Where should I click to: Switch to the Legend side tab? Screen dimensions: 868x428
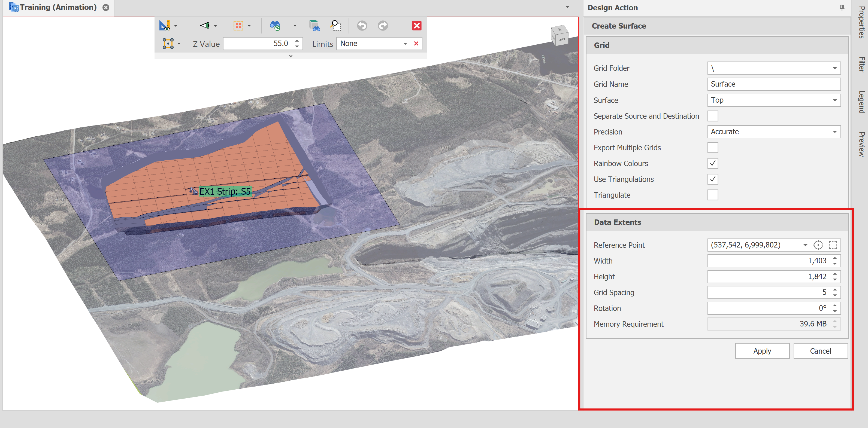pos(861,102)
